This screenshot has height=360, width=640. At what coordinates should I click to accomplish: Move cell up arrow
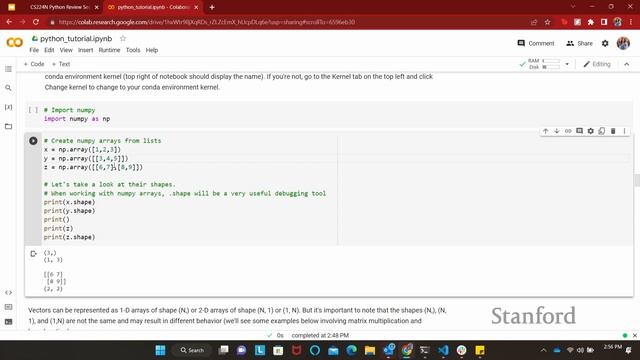(x=545, y=131)
